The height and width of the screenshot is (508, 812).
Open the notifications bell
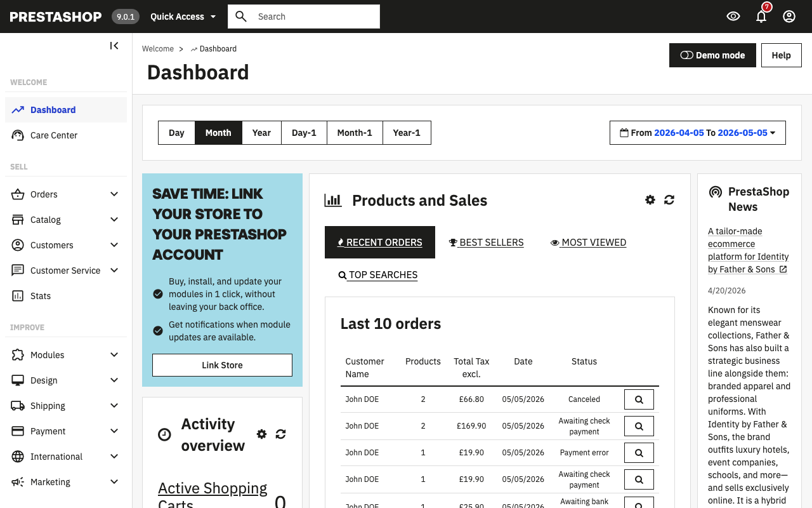tap(761, 17)
